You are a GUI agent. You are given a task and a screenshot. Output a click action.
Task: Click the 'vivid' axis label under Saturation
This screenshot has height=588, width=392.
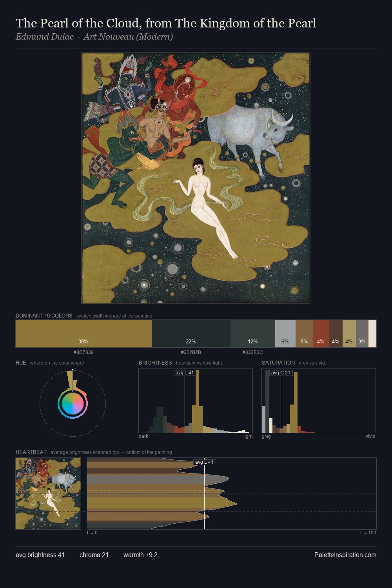point(370,436)
